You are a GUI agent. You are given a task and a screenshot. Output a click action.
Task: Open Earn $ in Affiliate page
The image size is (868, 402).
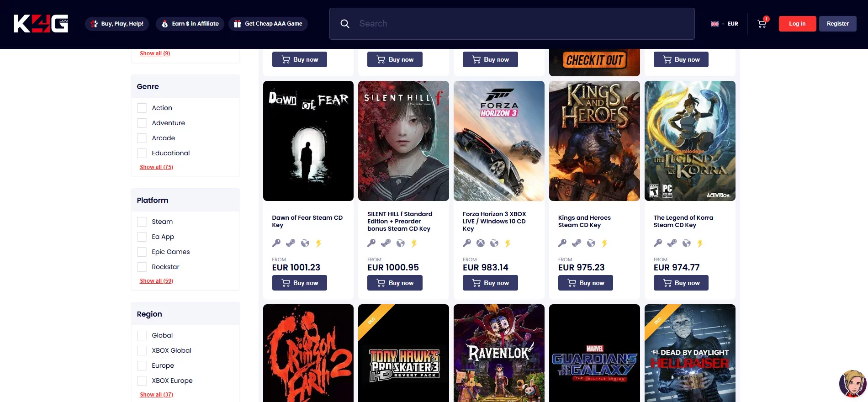click(190, 24)
